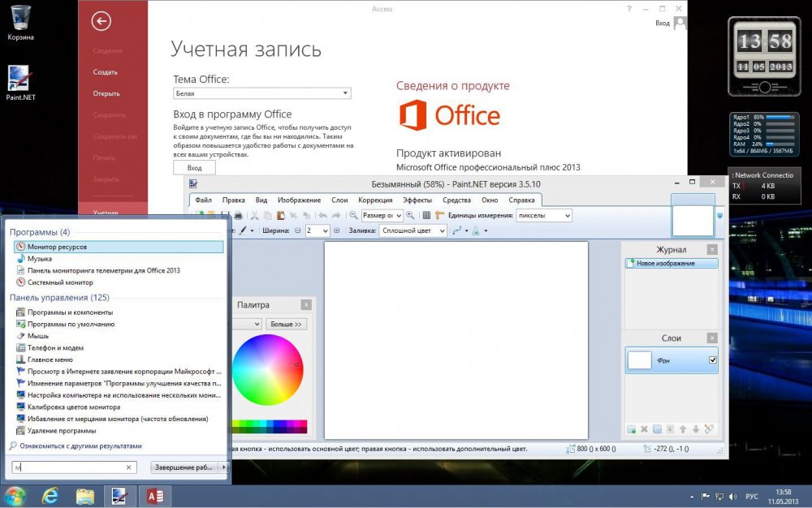Open the Файл menu in Paint.NET
This screenshot has width=812, height=508.
click(x=204, y=200)
